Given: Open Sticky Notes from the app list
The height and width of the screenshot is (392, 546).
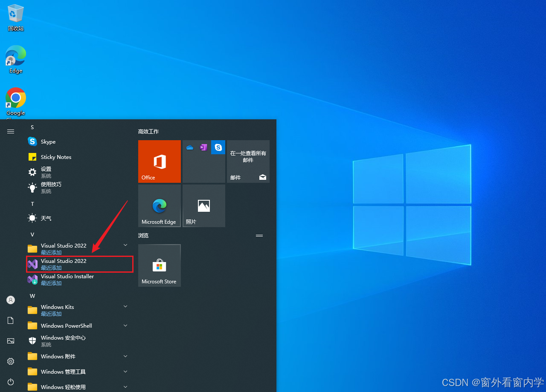Looking at the screenshot, I should (78, 157).
